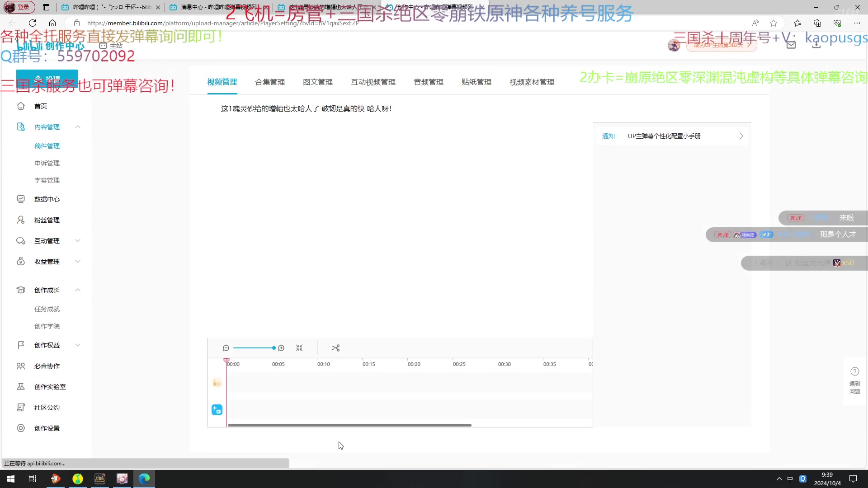Click the 00:20 mark on the timeline ruler

[x=414, y=364]
